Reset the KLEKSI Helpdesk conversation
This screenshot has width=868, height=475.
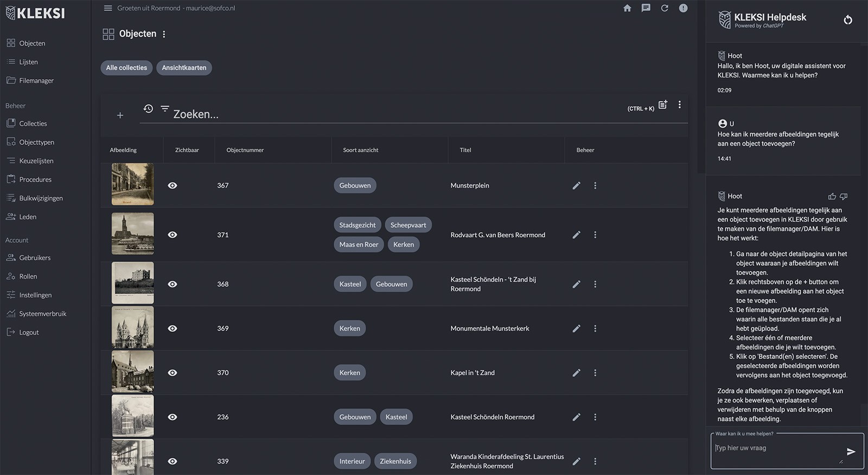(x=848, y=20)
